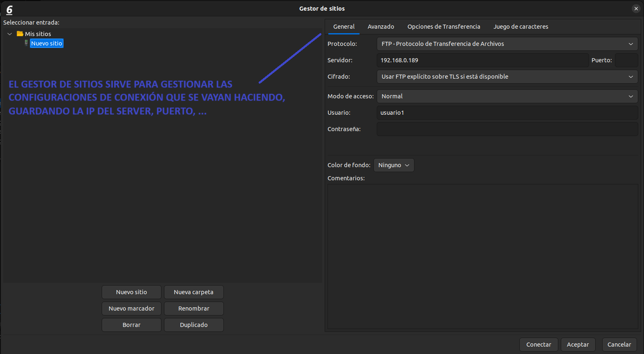The width and height of the screenshot is (644, 354).
Task: Close the Gestor de sitios dialog
Action: [636, 9]
